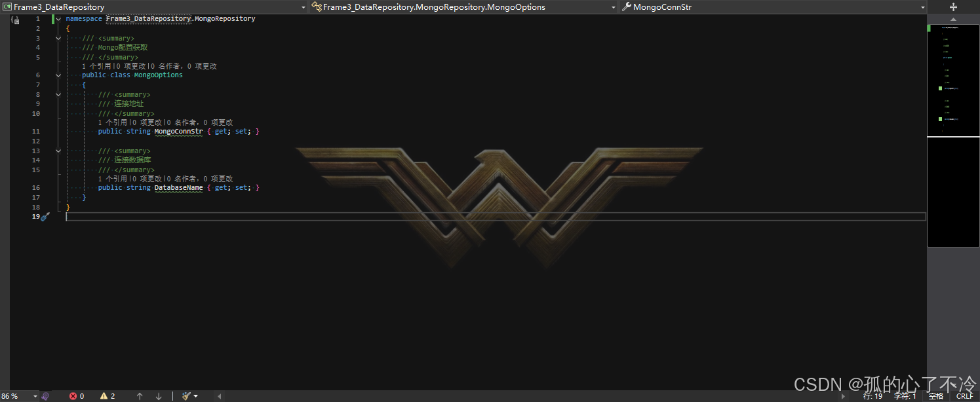Run code cleanup with broom icon
The image size is (980, 402).
point(186,396)
